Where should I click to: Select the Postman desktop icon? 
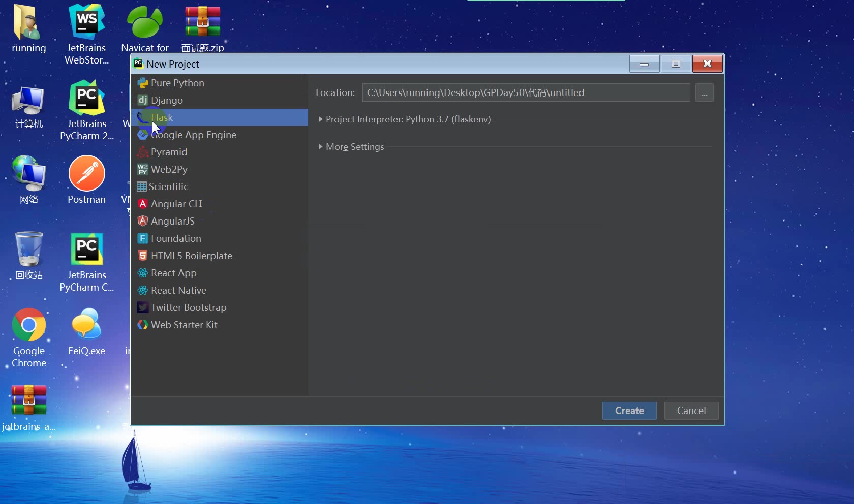coord(87,173)
